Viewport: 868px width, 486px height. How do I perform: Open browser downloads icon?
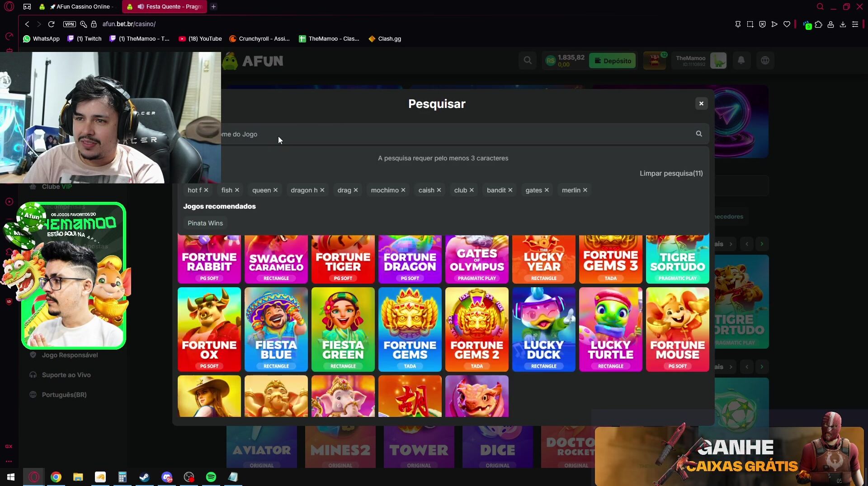[843, 24]
